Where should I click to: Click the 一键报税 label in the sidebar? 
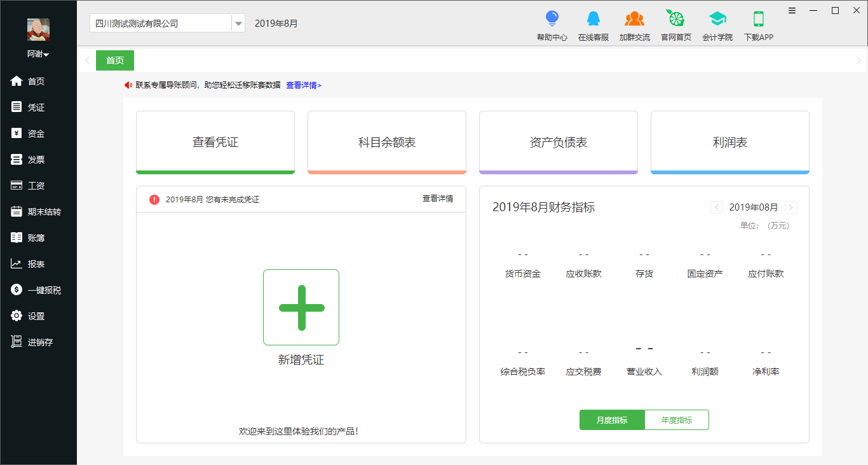[44, 290]
